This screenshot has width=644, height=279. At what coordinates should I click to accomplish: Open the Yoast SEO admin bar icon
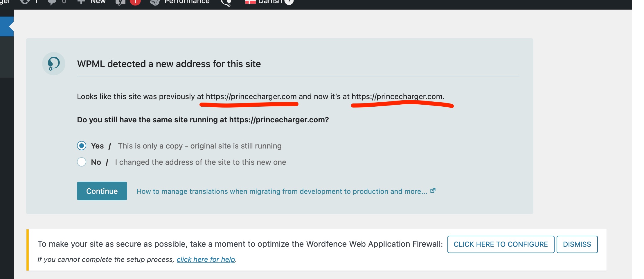click(120, 2)
